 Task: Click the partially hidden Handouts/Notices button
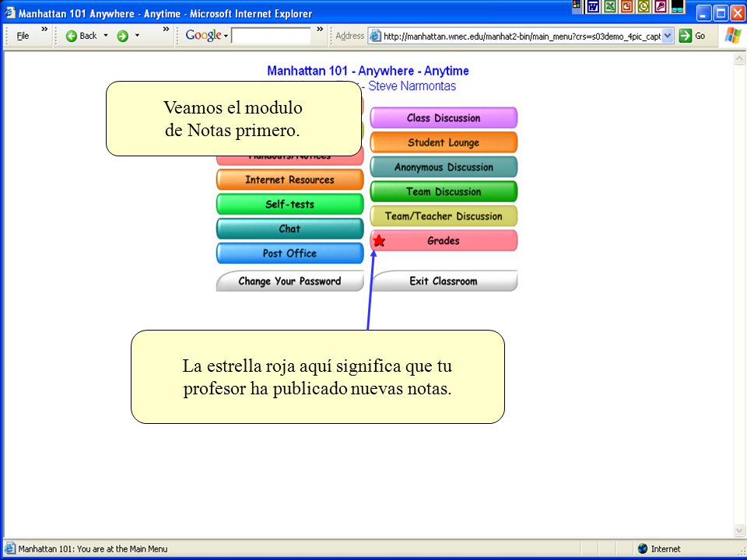pos(289,160)
